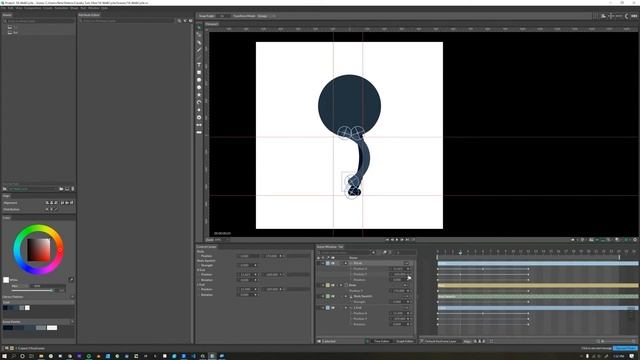Image resolution: width=640 pixels, height=360 pixels.
Task: Collapse the L.Foot layer attributes
Action: coord(346,307)
